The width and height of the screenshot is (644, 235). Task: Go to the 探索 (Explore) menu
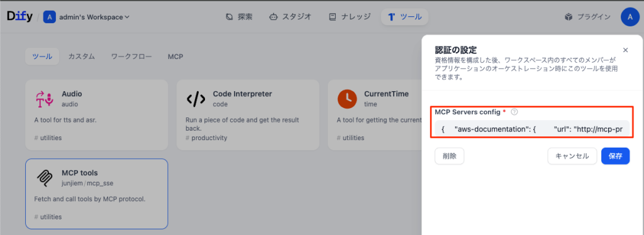[x=239, y=17]
